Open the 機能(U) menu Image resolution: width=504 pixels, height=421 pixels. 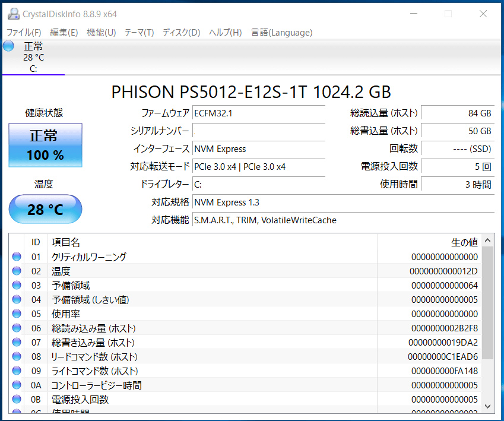tap(102, 33)
